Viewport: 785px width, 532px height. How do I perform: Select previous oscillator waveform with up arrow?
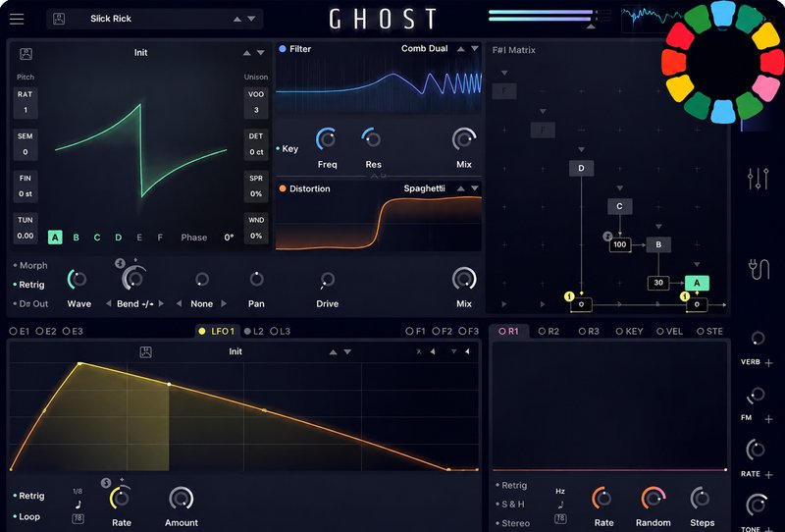pyautogui.click(x=247, y=53)
